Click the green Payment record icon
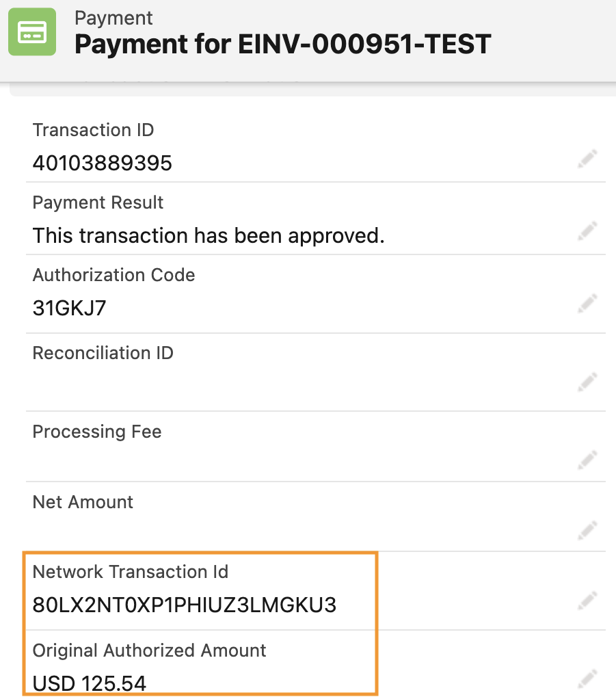The image size is (616, 697). pos(32,32)
